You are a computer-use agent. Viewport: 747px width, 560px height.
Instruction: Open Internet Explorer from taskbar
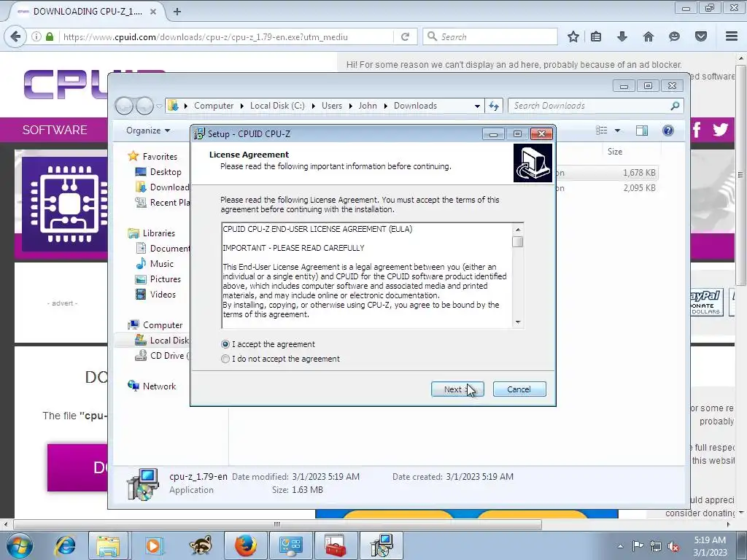click(x=65, y=545)
